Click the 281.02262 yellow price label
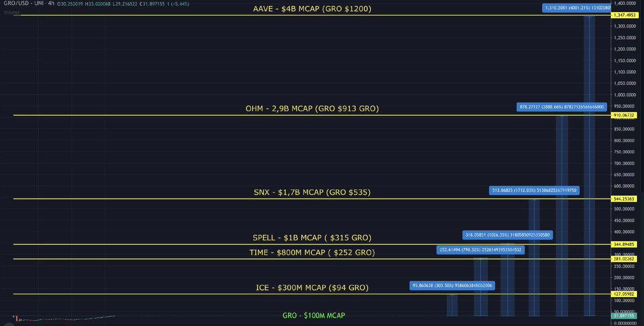 point(625,259)
